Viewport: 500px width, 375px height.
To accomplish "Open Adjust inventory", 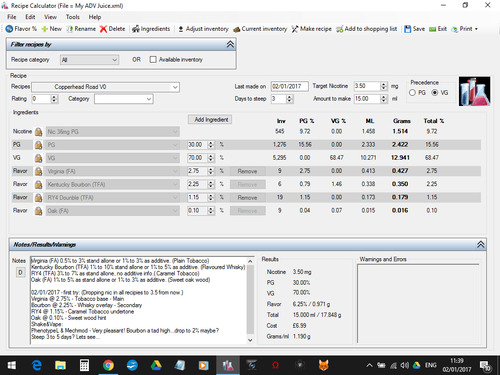I will point(203,29).
